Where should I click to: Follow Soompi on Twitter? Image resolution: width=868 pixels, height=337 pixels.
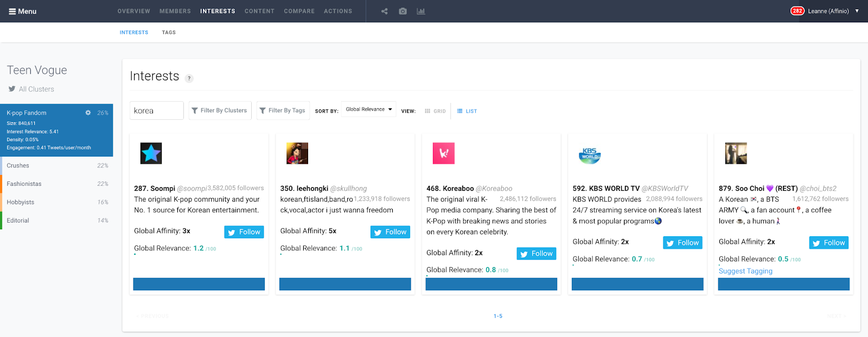point(244,232)
